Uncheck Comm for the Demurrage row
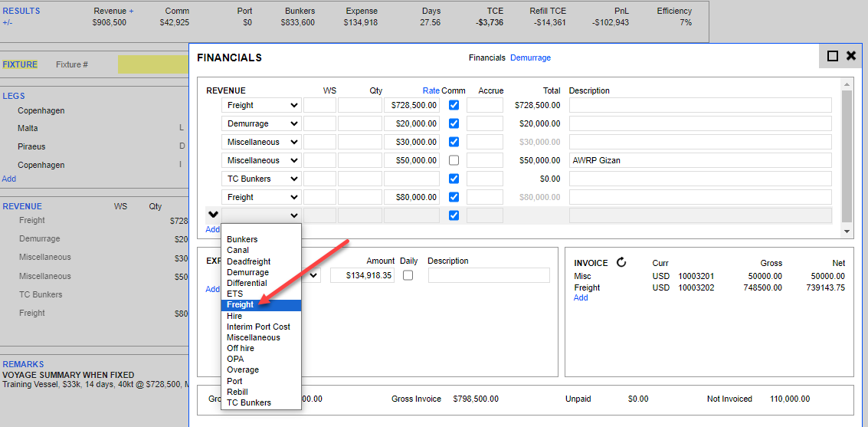This screenshot has width=868, height=427. click(454, 123)
